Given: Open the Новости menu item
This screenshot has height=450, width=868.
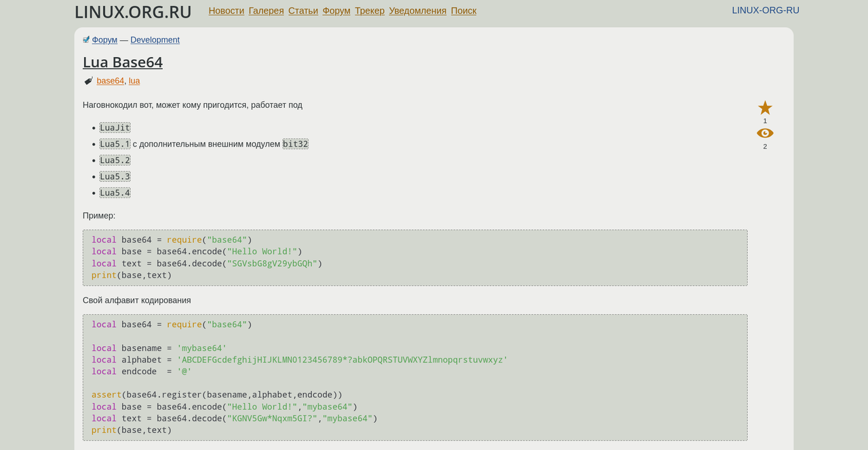Looking at the screenshot, I should point(226,11).
